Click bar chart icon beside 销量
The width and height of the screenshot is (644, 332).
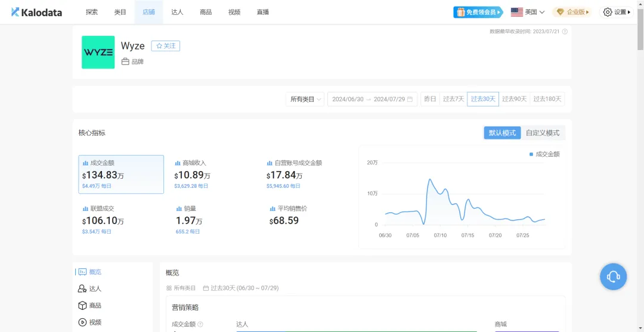(x=179, y=209)
